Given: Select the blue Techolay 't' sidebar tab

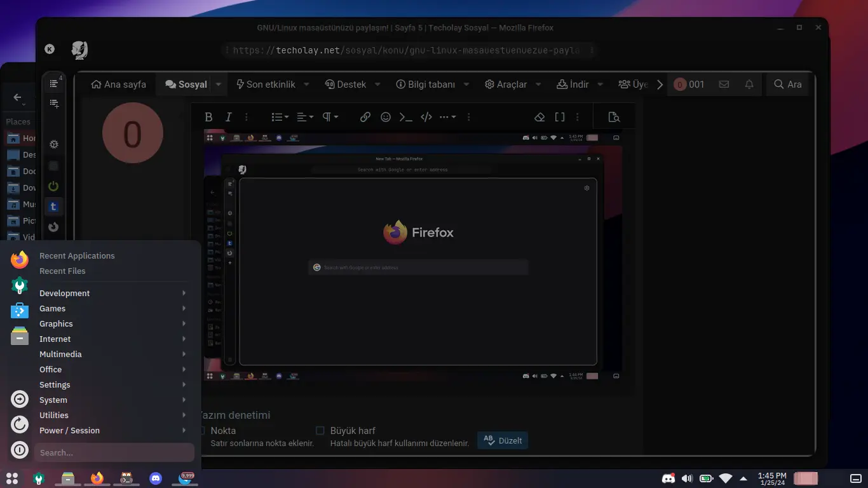Looking at the screenshot, I should click(x=53, y=207).
